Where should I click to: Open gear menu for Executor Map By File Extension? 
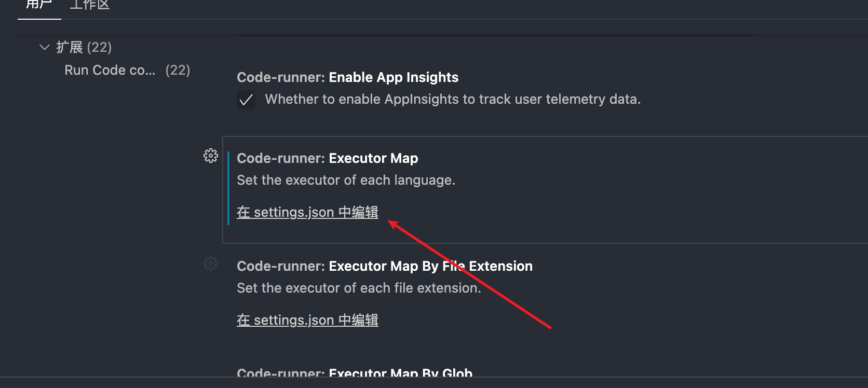click(x=211, y=264)
